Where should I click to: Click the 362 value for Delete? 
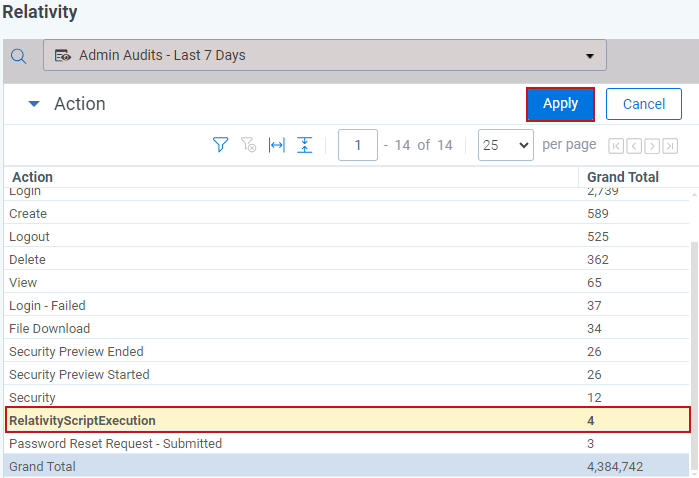click(597, 260)
